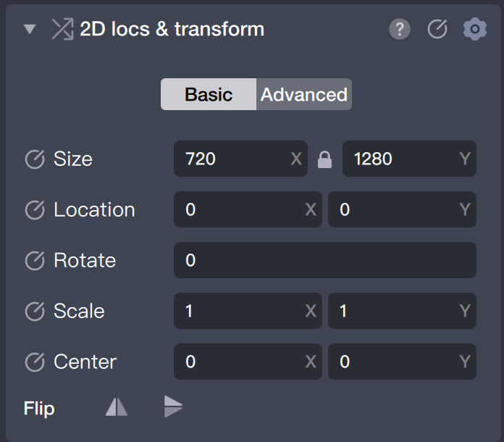Click the Size keyframe icon

(x=35, y=159)
